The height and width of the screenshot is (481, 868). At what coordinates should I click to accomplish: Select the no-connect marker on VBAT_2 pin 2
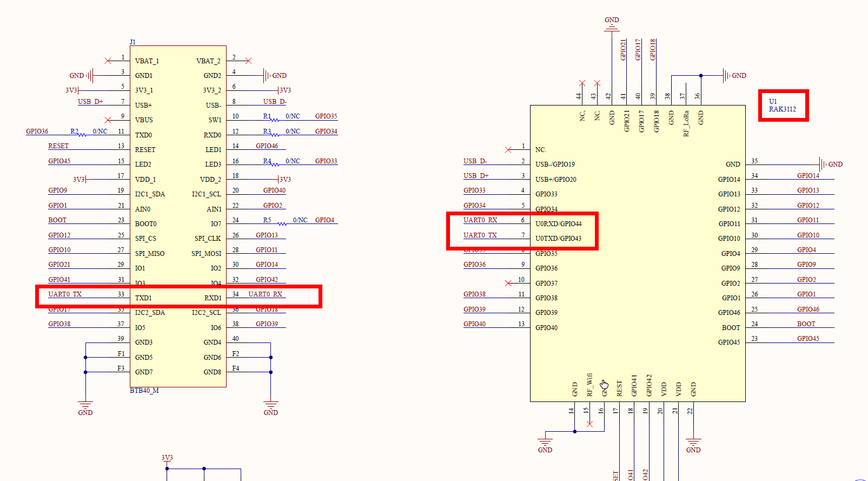pos(248,61)
